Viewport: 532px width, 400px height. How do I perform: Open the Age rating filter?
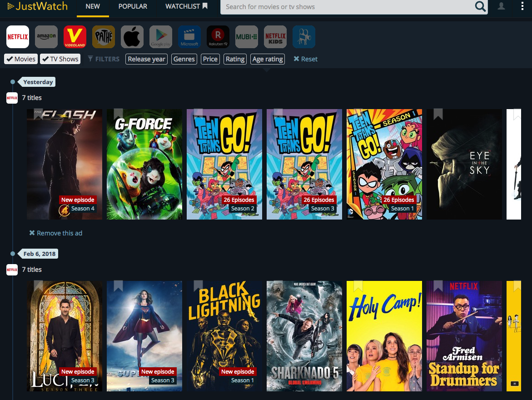click(268, 59)
